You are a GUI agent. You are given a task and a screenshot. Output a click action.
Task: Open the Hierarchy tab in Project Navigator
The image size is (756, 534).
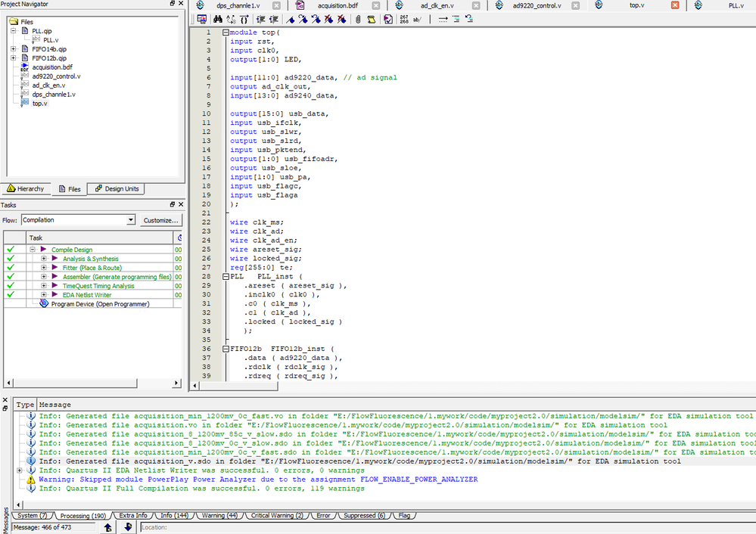[x=26, y=189]
